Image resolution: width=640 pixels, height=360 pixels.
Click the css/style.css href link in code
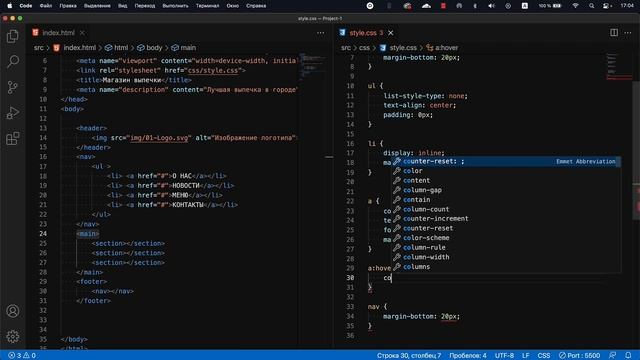pos(212,71)
